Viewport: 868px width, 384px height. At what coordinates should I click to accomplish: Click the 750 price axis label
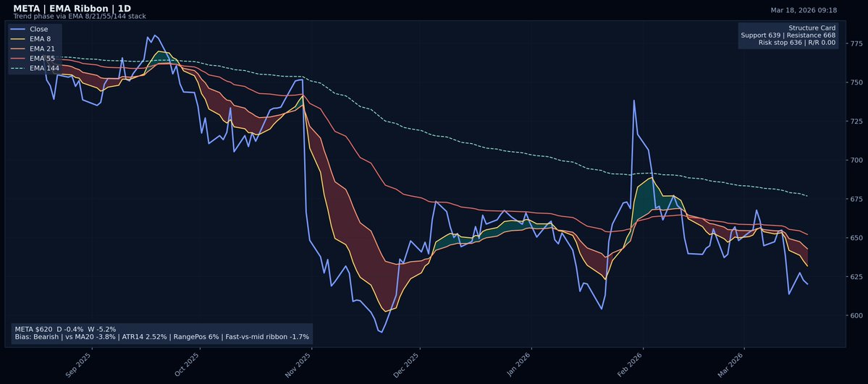pos(857,82)
